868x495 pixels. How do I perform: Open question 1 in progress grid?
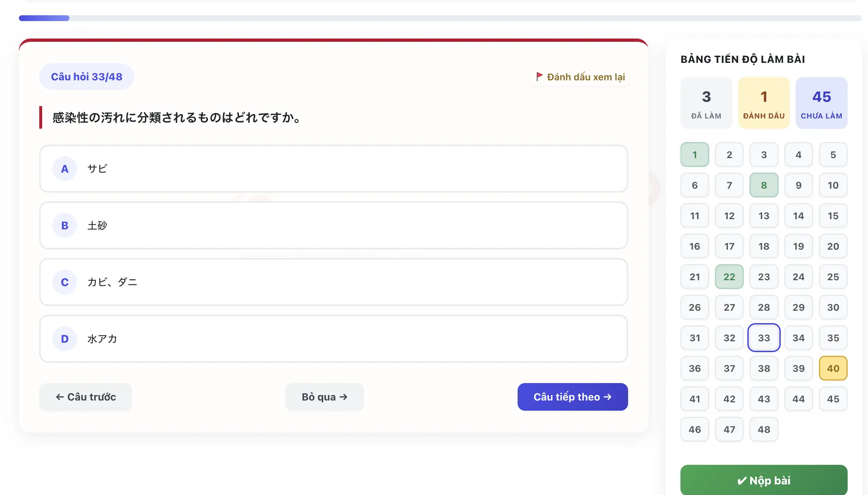click(695, 154)
